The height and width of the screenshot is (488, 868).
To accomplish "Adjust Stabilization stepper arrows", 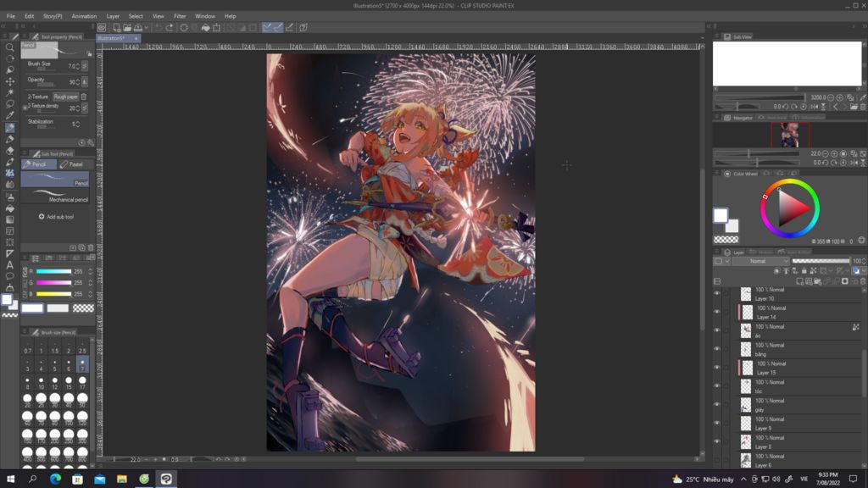I will (x=77, y=124).
